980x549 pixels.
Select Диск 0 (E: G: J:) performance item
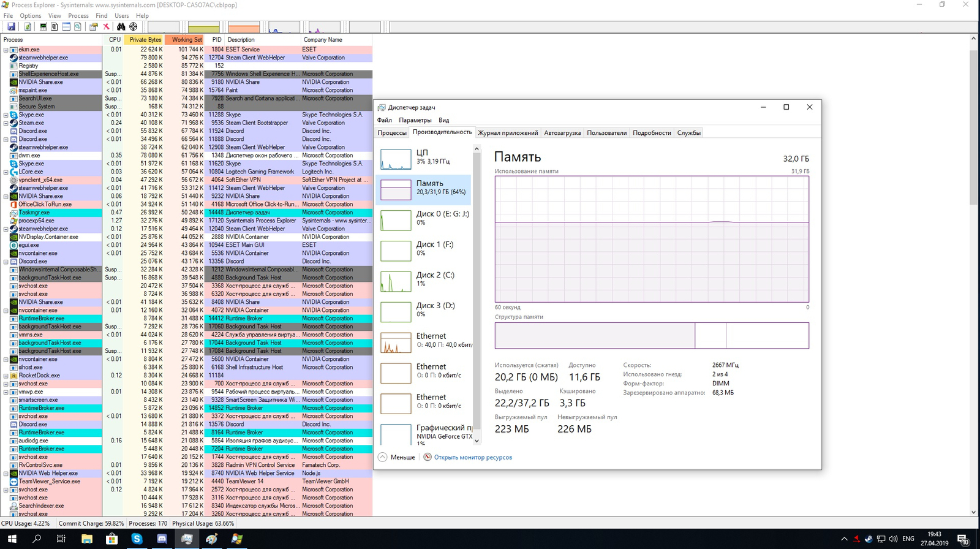(x=424, y=219)
